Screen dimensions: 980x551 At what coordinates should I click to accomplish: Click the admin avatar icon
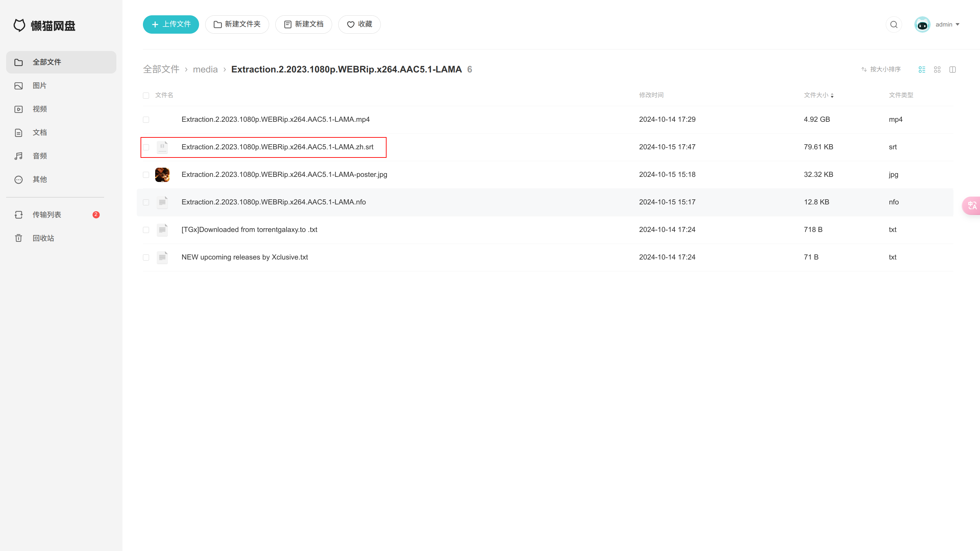pyautogui.click(x=922, y=25)
